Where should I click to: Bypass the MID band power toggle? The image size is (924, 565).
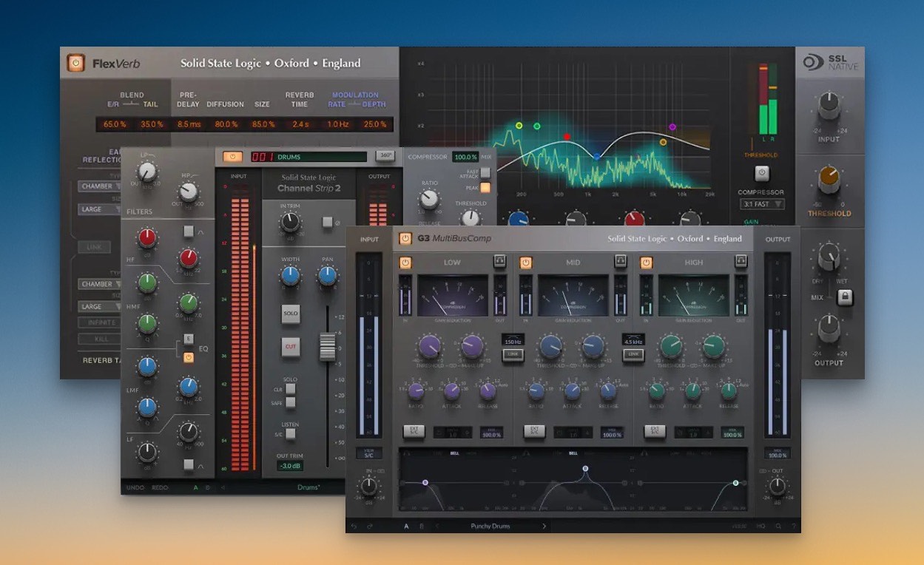point(526,263)
